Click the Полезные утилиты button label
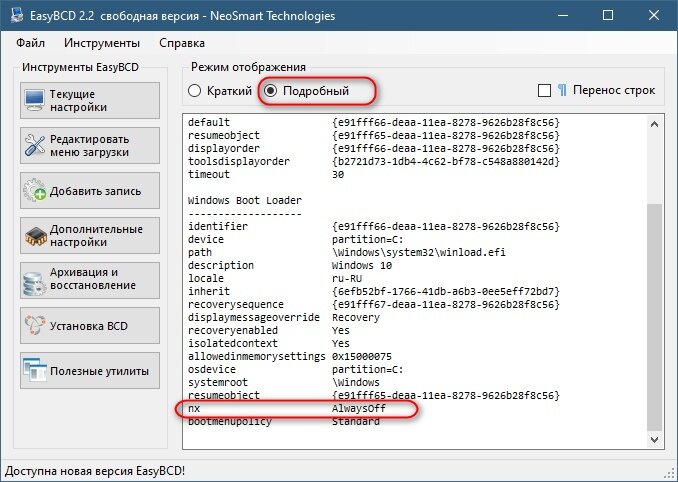The width and height of the screenshot is (678, 482). (99, 371)
